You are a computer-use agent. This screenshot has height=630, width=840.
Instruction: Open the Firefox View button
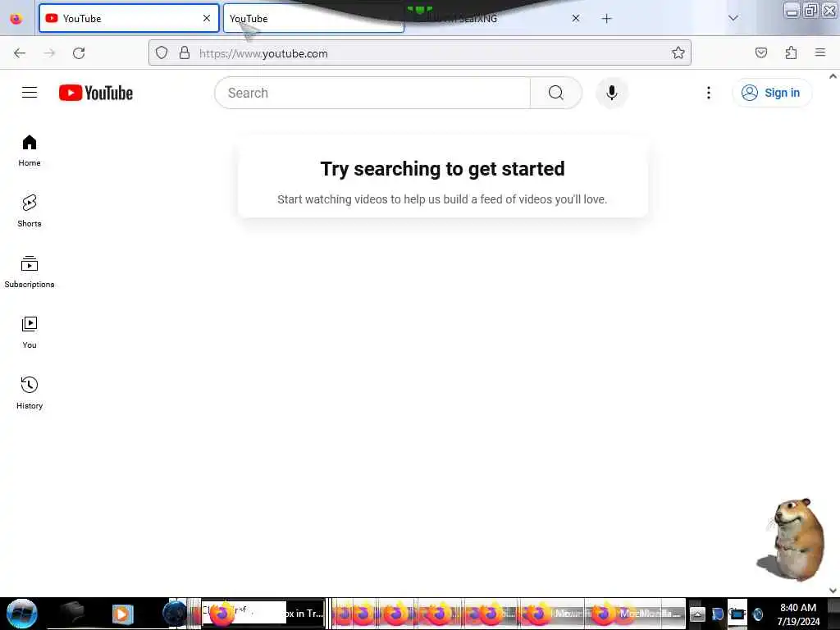pyautogui.click(x=16, y=19)
